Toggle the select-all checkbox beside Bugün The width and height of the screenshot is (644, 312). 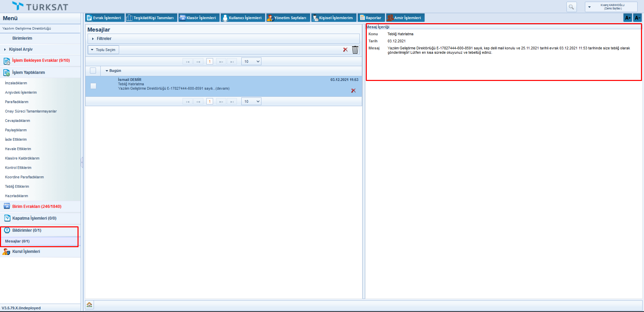coord(93,71)
